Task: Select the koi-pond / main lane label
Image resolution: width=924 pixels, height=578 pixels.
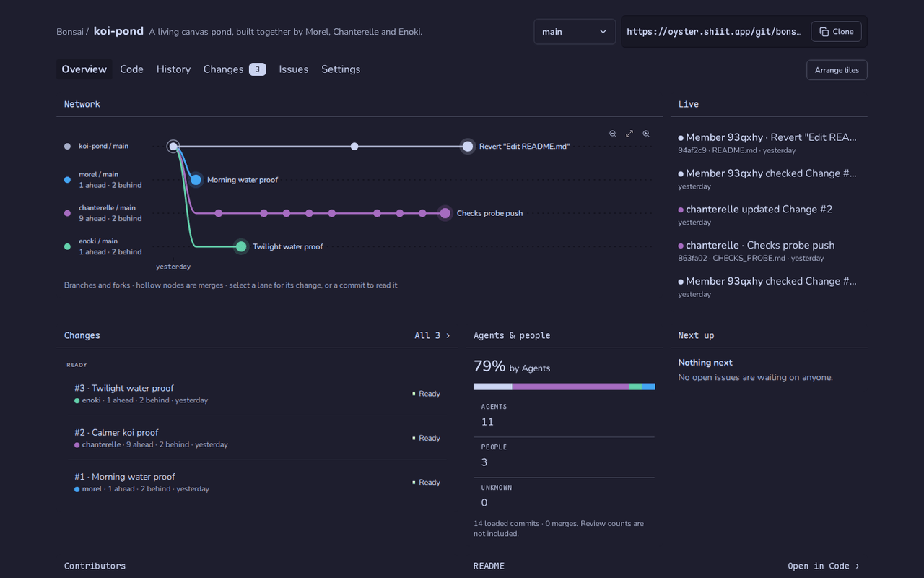Action: click(x=103, y=147)
